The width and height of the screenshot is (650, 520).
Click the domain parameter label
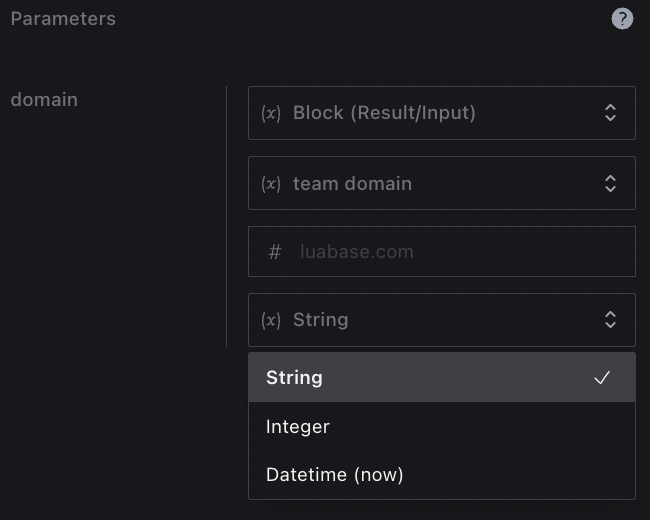(x=44, y=100)
